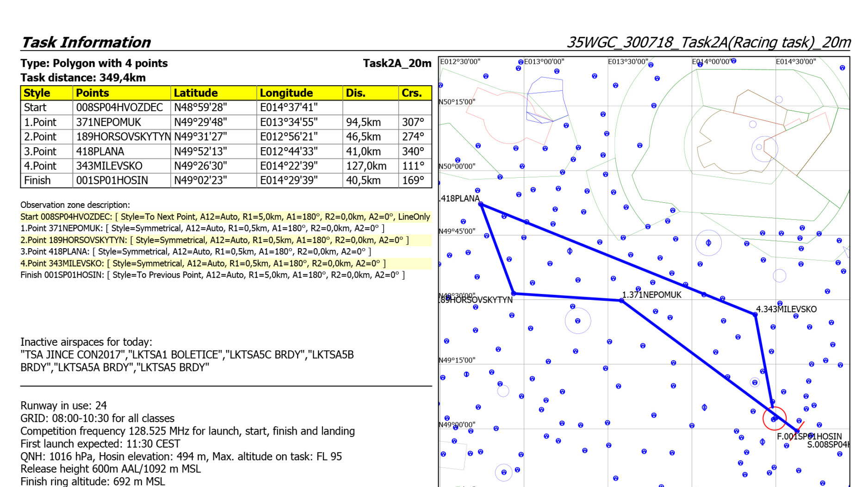Click the Task Information heading

coord(86,42)
